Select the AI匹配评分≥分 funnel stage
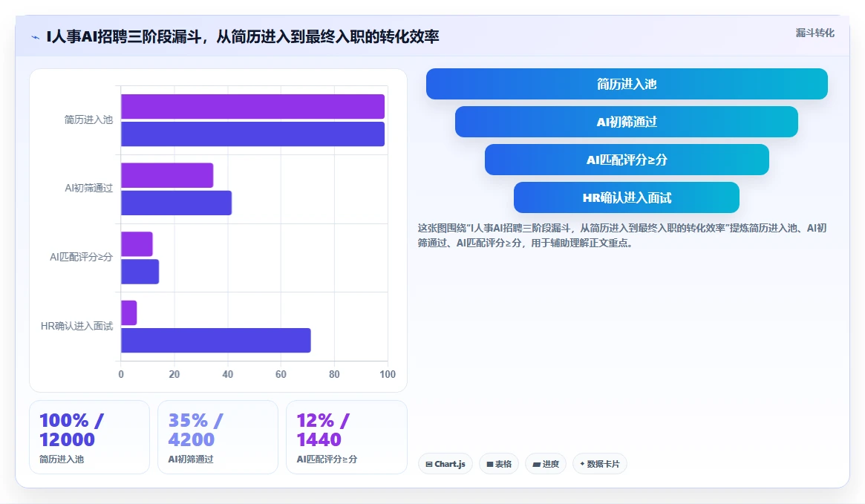Viewport: 865px width, 504px height. 627,160
